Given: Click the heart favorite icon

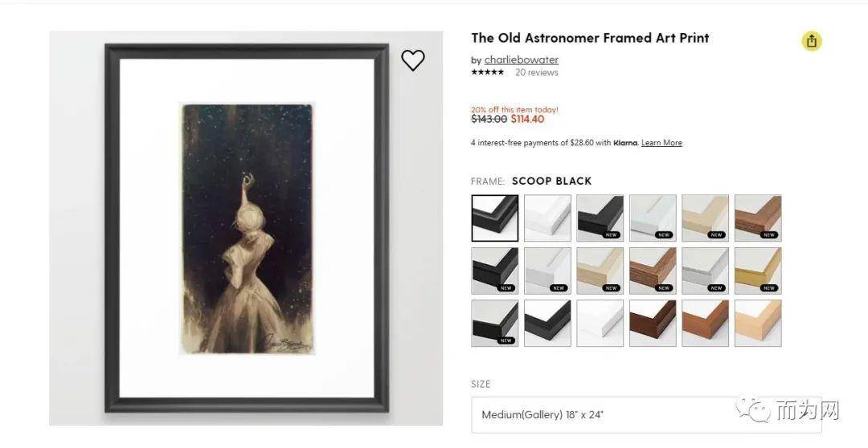Looking at the screenshot, I should pos(412,60).
